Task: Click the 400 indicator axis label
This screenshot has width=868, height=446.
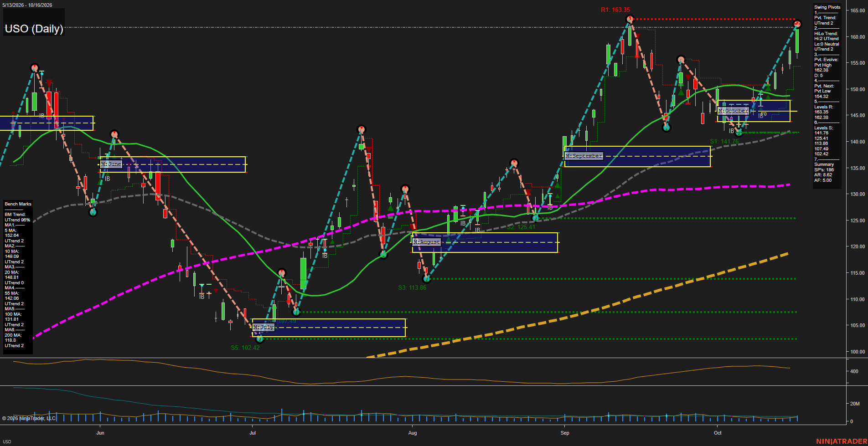Action: click(854, 371)
